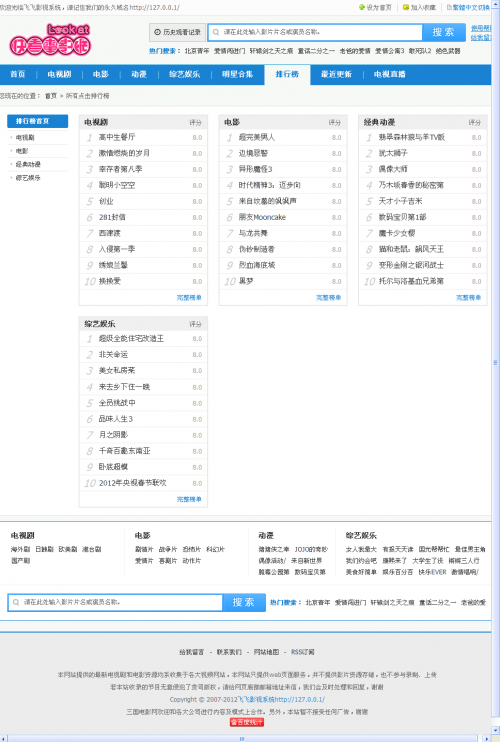Open 超完美男人 in the 电影 ranking
Viewport: 500px width, 742px height.
coord(257,137)
